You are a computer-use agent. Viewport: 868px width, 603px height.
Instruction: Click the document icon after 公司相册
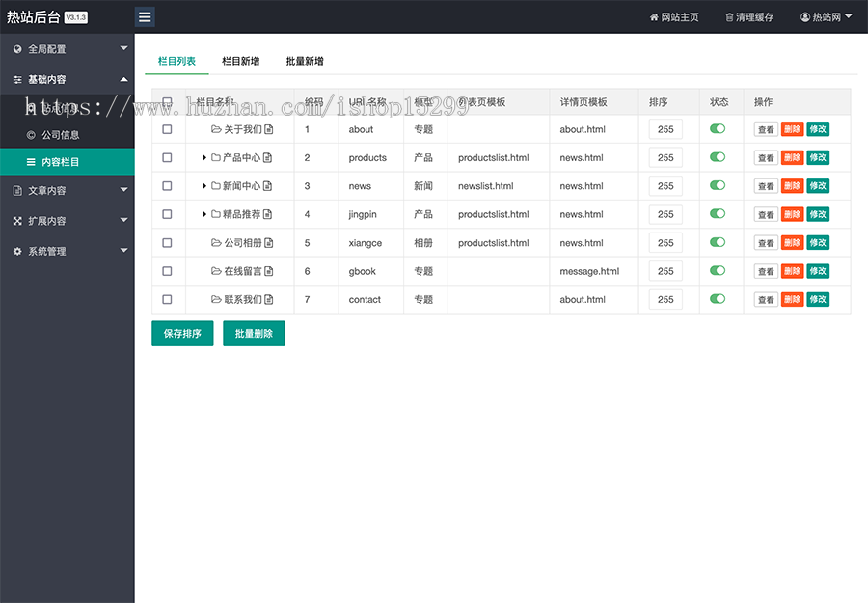(x=268, y=242)
